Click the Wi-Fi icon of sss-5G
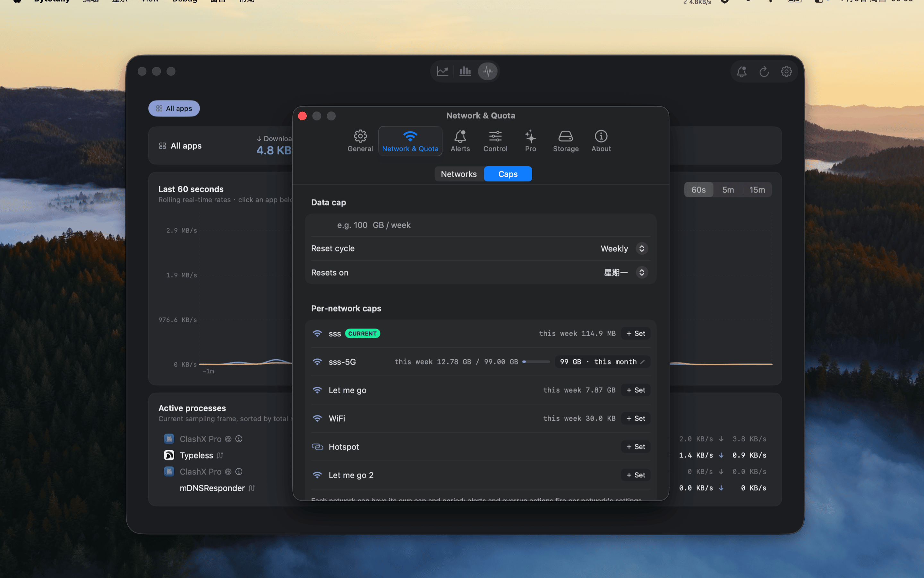Screen dimensions: 924x578 point(317,362)
